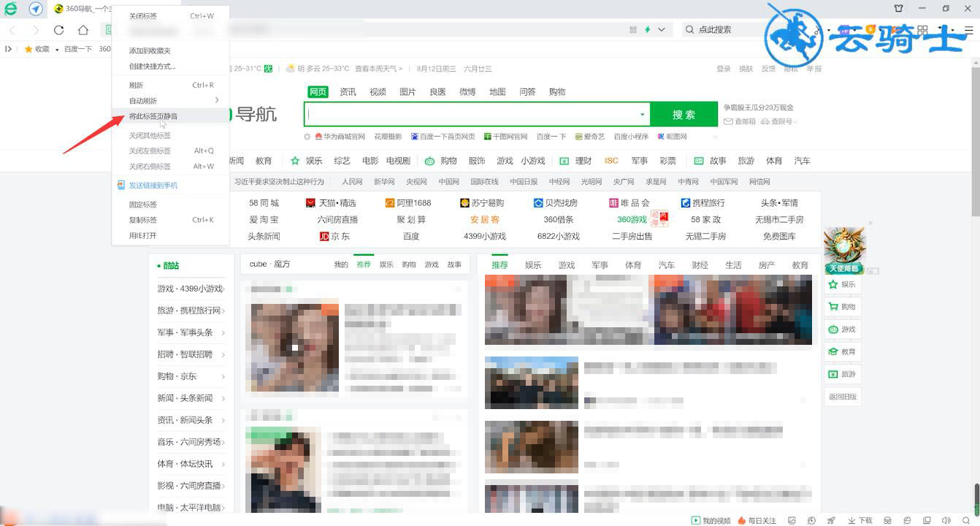This screenshot has height=526, width=980.
Task: Click the incognito glasses status bar icon
Action: click(887, 520)
